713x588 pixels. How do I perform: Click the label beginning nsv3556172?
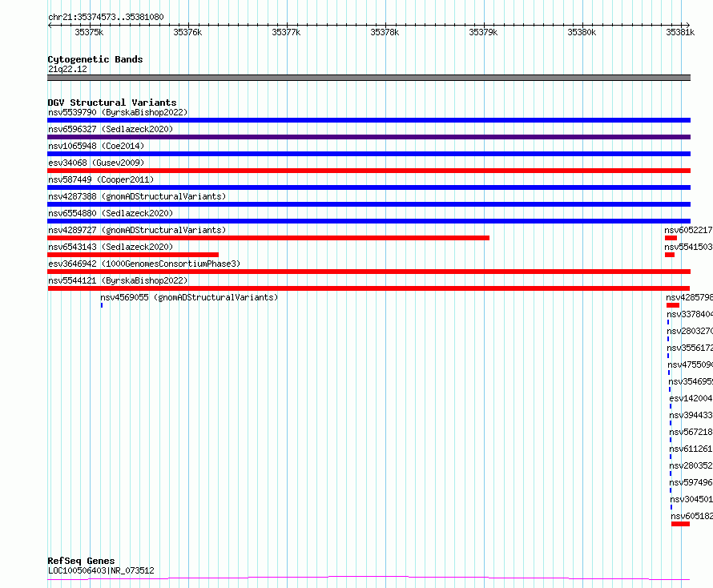click(x=690, y=348)
